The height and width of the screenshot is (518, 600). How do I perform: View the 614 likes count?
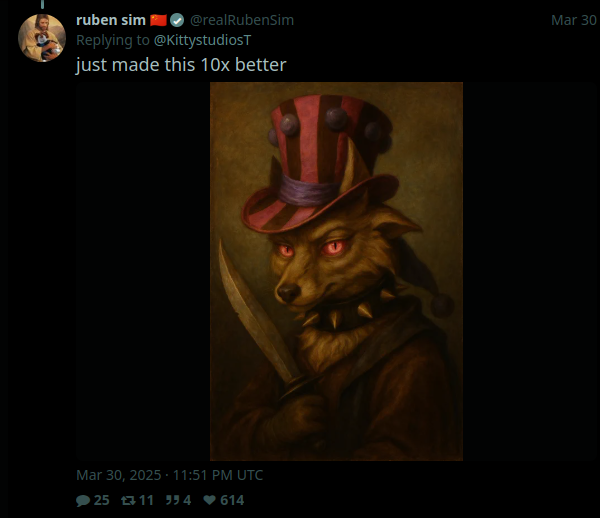[x=232, y=500]
